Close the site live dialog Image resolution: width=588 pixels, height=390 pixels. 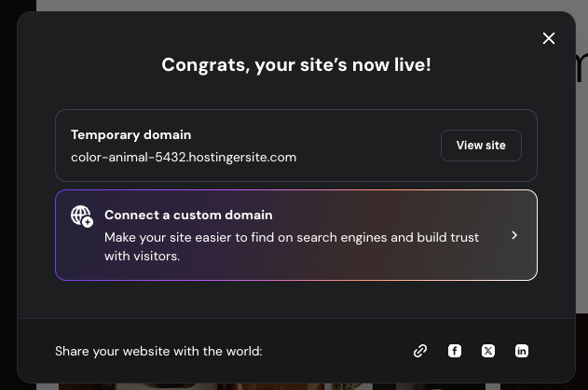(x=549, y=38)
